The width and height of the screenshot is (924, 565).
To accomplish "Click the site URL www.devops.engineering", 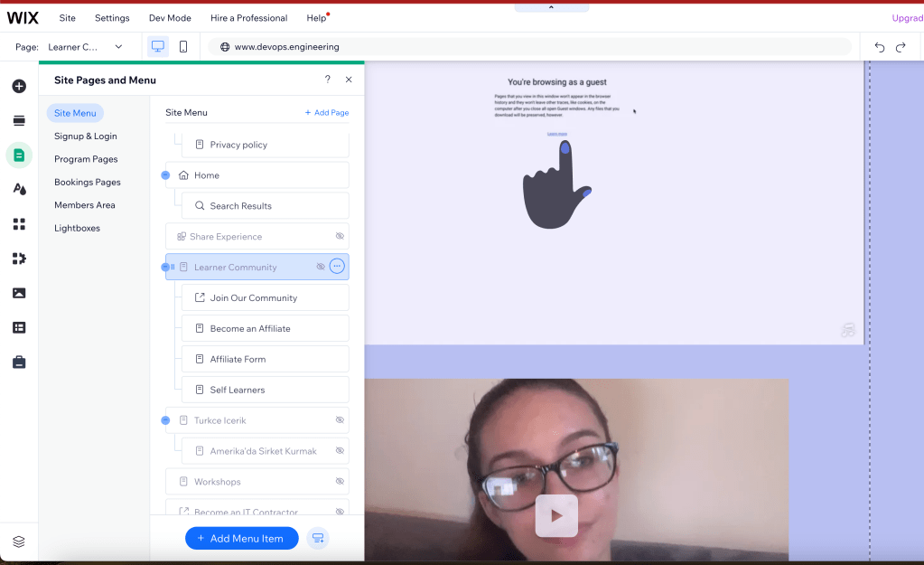I will (287, 47).
